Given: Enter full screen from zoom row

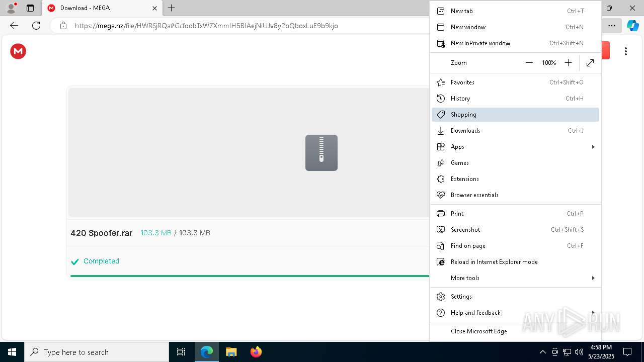Looking at the screenshot, I should tap(590, 63).
